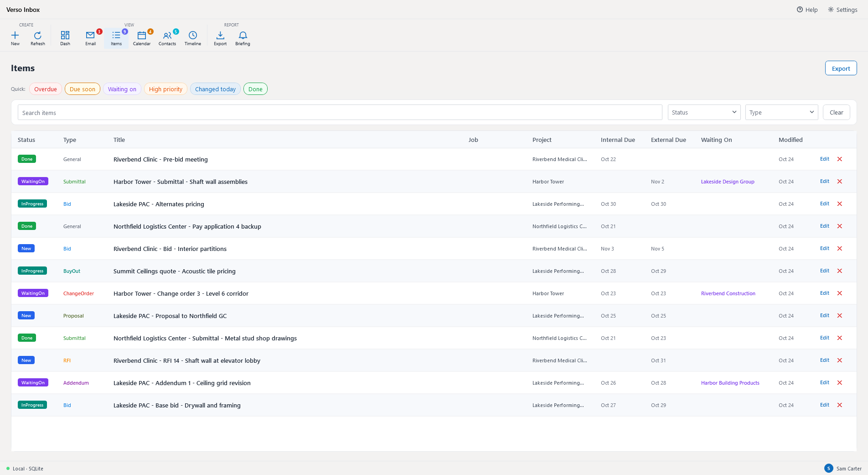Screen dimensions: 868x475
Task: Open the Status filter dropdown
Action: pyautogui.click(x=704, y=112)
